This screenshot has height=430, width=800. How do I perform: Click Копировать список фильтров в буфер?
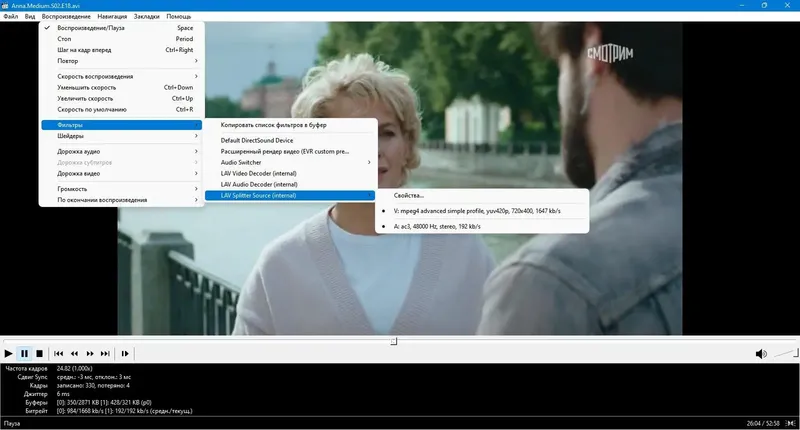tap(290, 125)
